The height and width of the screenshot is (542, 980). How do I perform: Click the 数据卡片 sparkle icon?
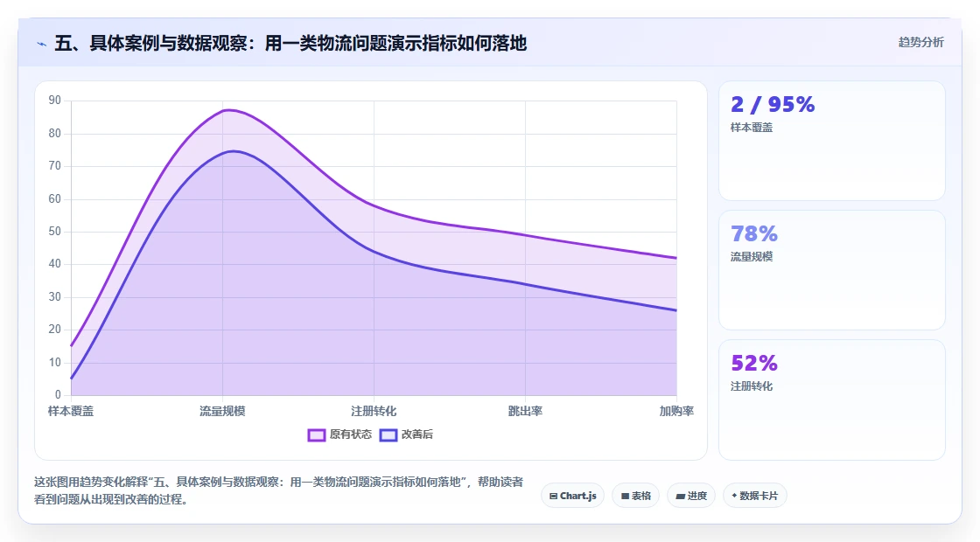point(734,496)
